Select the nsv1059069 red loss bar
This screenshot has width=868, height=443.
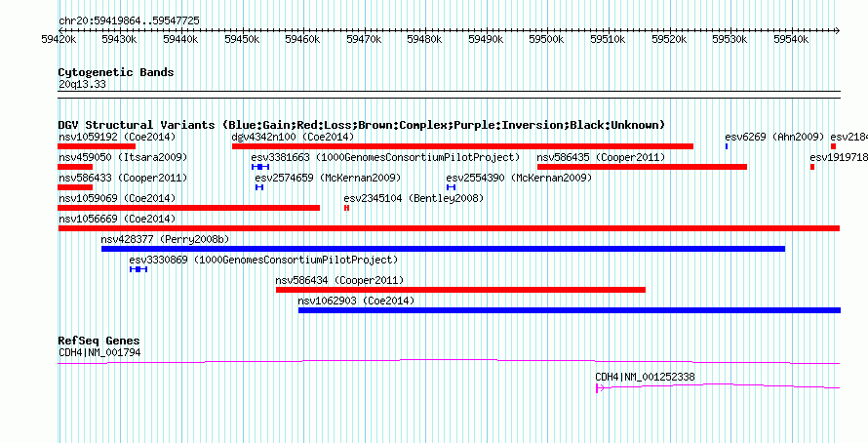[189, 208]
